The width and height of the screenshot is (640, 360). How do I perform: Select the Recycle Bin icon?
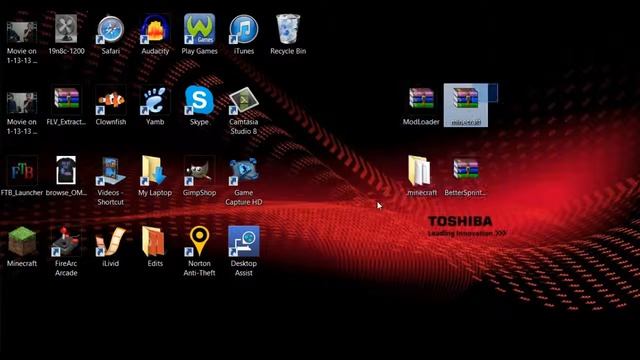[288, 29]
